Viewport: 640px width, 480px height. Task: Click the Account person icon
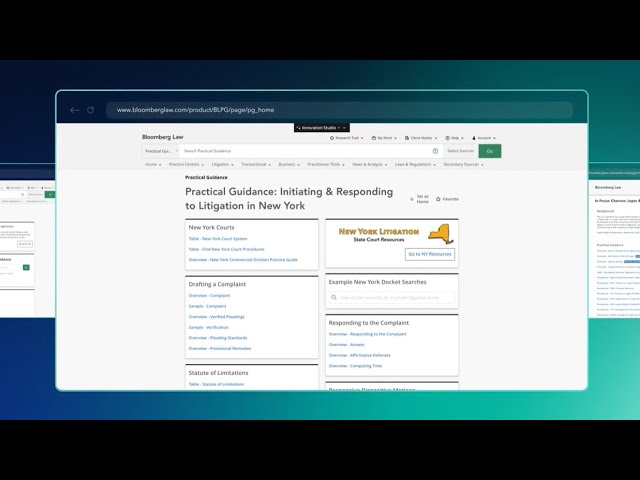[474, 138]
